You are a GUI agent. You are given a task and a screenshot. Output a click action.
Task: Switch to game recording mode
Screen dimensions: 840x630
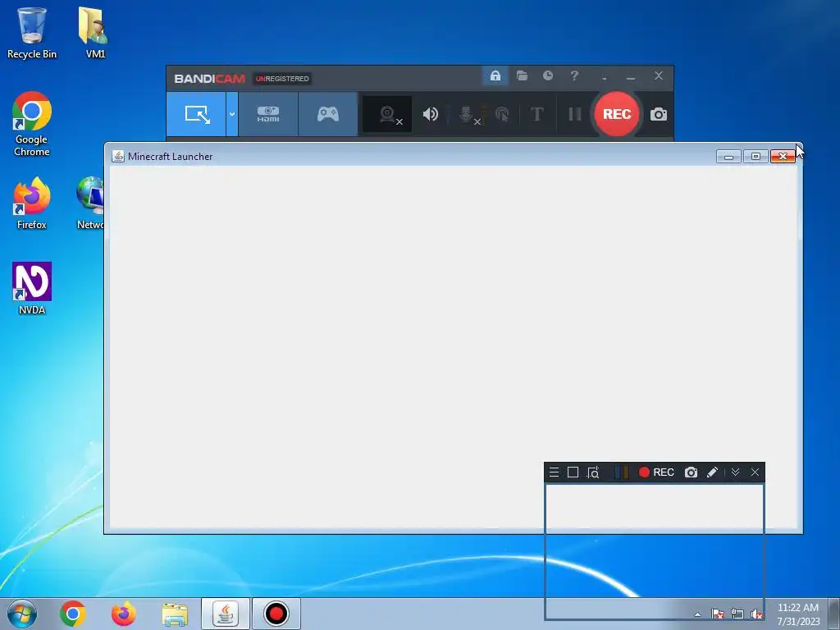click(x=328, y=114)
